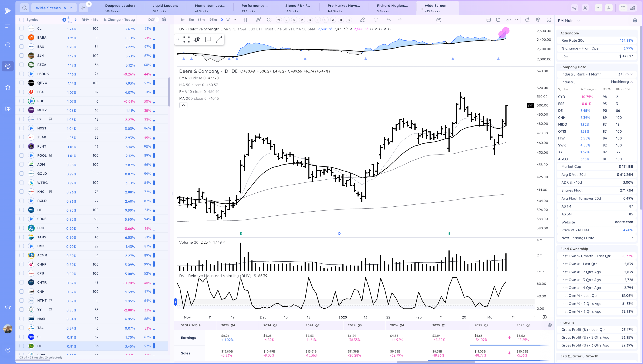The image size is (643, 364).
Task: Expand the Industry Rank 1 Month row
Action: coord(631,74)
